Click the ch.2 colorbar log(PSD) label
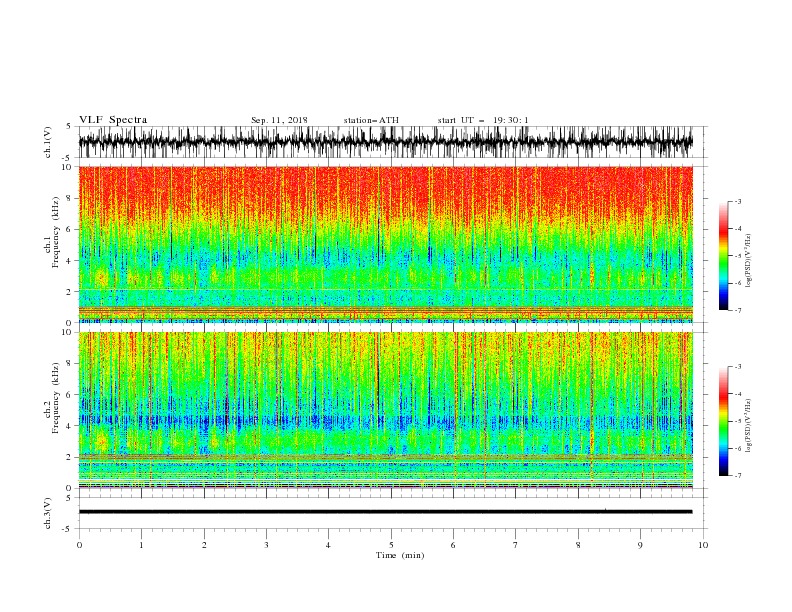The height and width of the screenshot is (612, 792). click(x=749, y=426)
